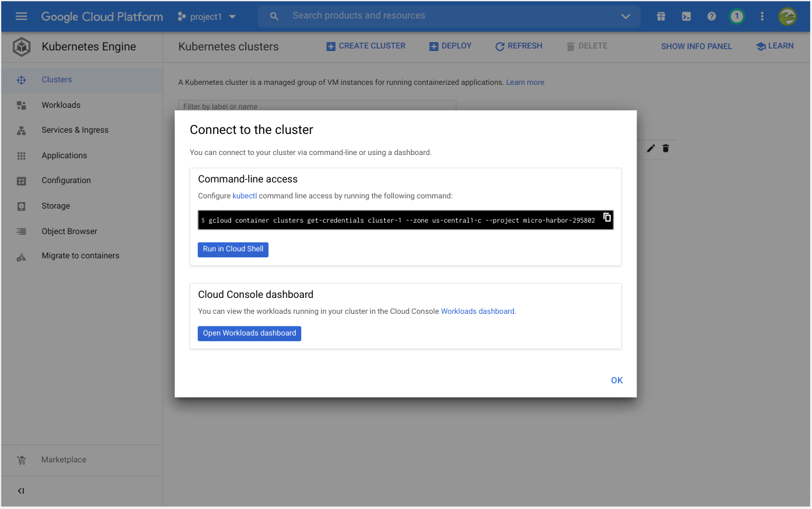The image size is (812, 509).
Task: Edit the cluster with pencil icon
Action: click(651, 149)
